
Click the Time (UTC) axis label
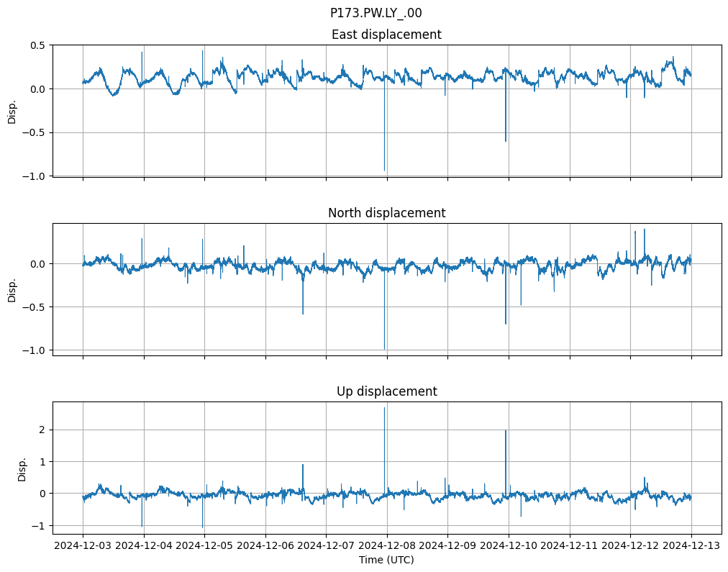(x=386, y=560)
